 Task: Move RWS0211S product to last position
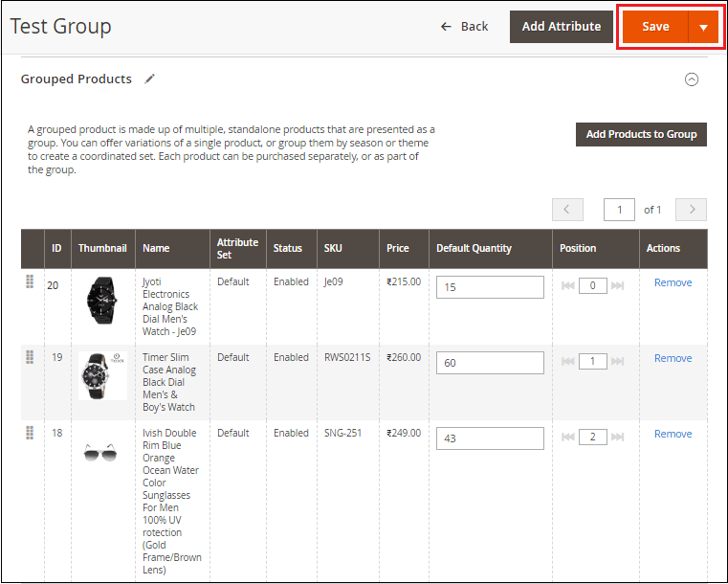tap(617, 362)
